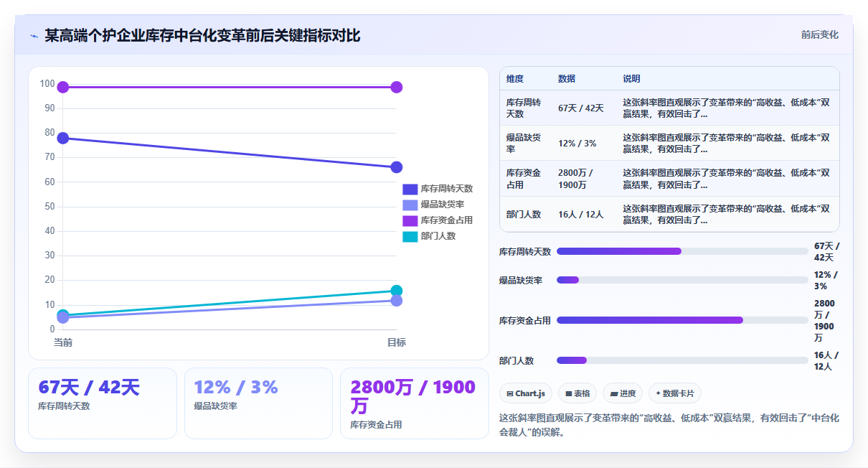
Task: Click the indigo 库存周转天数 point at 目标
Action: click(397, 167)
